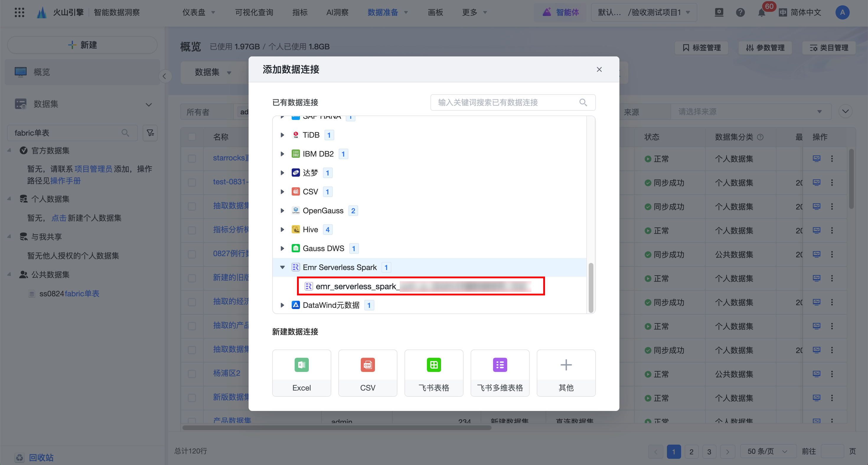868x465 pixels.
Task: Click the 其他 plus icon
Action: [x=566, y=365]
